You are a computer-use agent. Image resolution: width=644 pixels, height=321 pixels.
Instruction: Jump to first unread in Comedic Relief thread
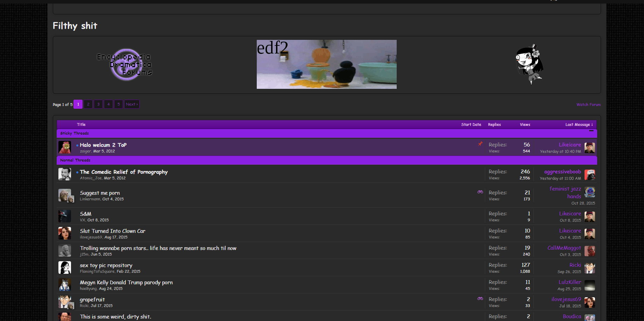[77, 172]
